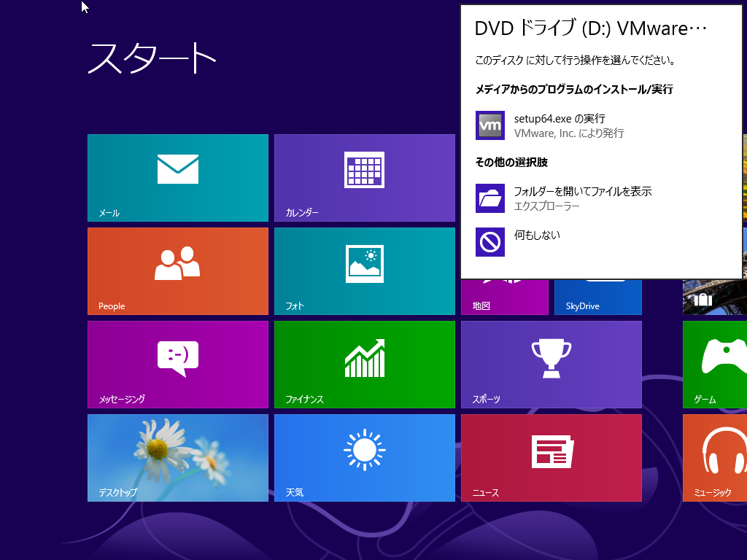The height and width of the screenshot is (560, 747).
Task: Open the Weather (天気) tile
Action: coord(365,458)
